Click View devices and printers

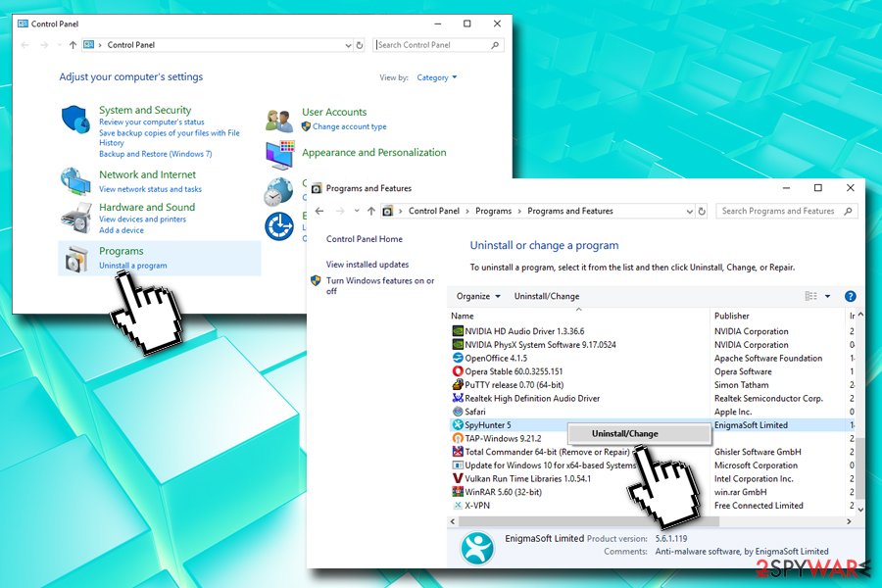point(142,220)
